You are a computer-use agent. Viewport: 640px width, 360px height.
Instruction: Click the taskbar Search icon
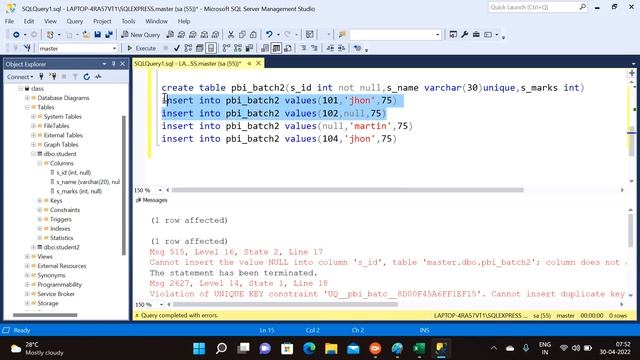(221, 349)
